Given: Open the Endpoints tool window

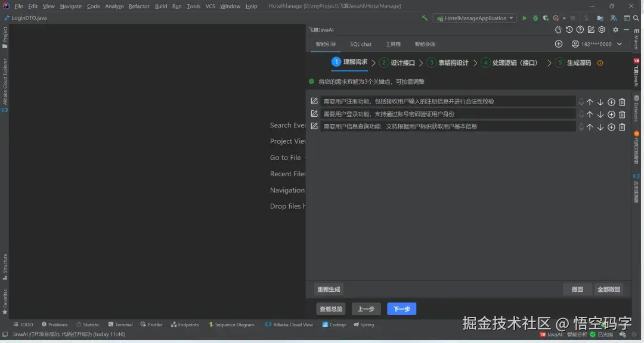Looking at the screenshot, I should click(x=185, y=325).
